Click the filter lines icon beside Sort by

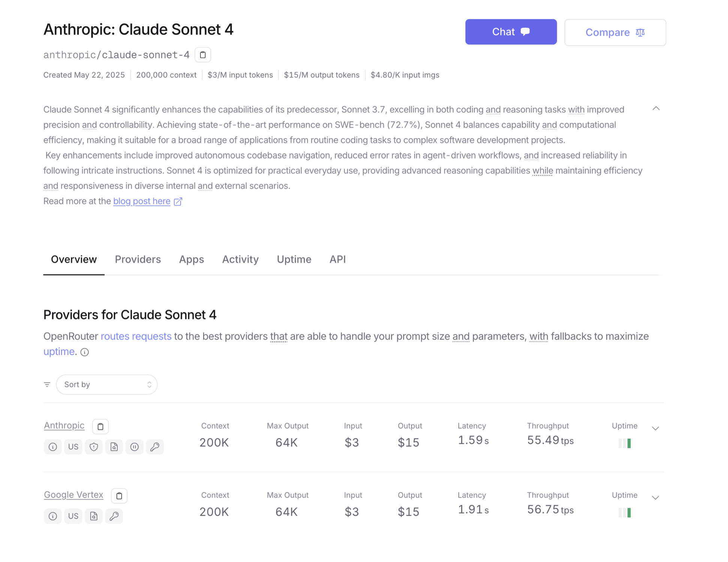(x=47, y=385)
